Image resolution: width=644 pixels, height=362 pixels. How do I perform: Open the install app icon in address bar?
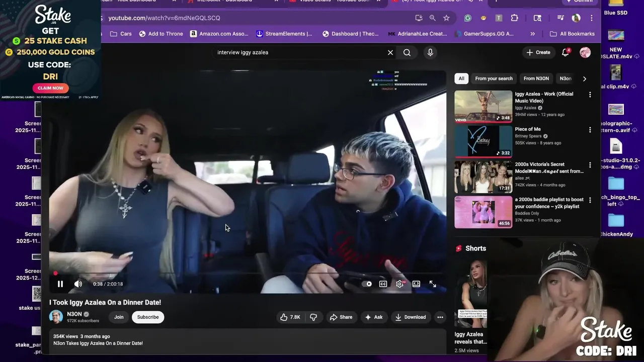coord(419,18)
